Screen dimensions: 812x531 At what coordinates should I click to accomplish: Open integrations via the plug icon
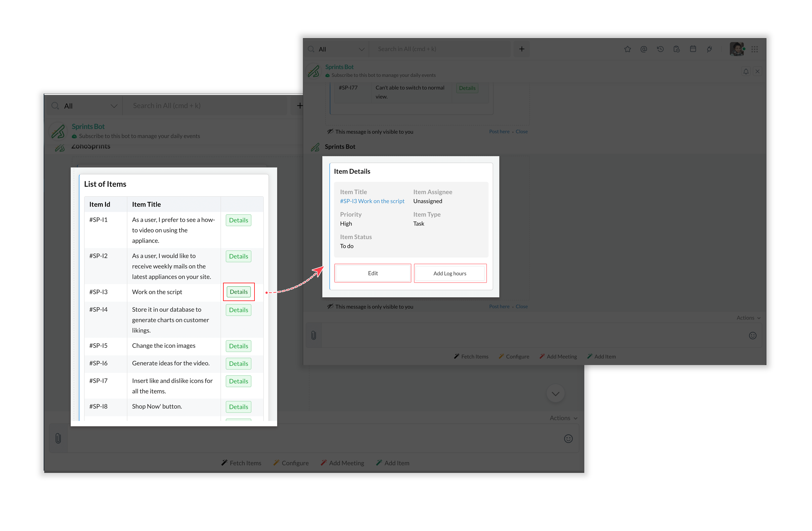click(709, 49)
